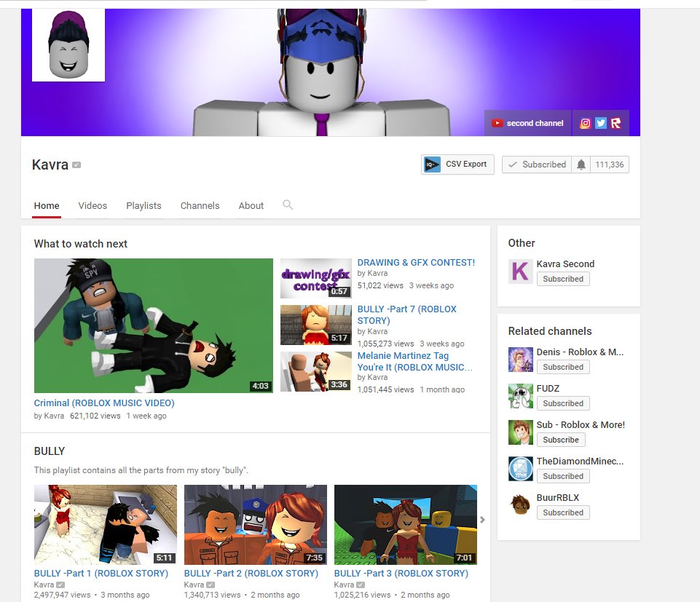Image resolution: width=700 pixels, height=602 pixels.
Task: Show next videos with the playlist arrow
Action: (x=482, y=520)
